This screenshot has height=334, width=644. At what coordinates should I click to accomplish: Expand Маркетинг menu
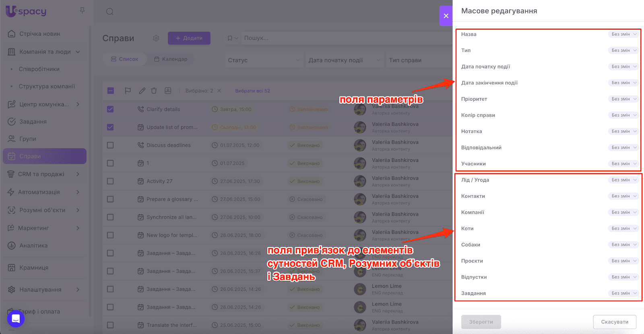coord(78,228)
